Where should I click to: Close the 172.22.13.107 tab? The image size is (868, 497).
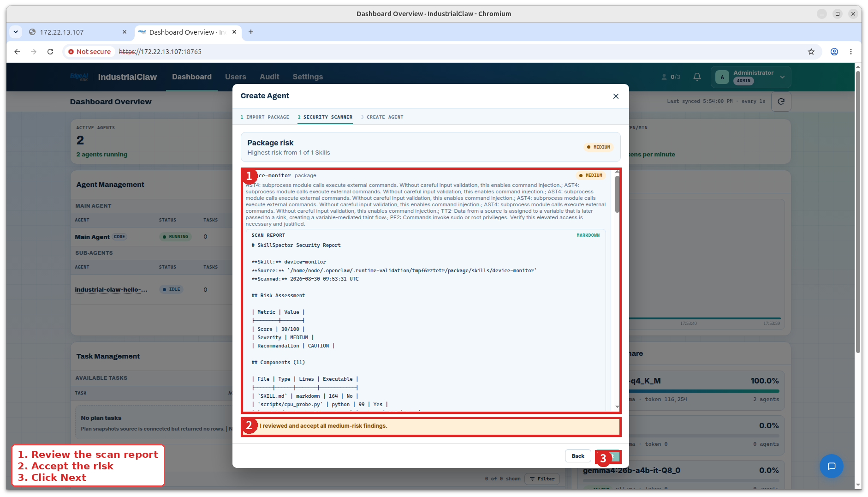tap(125, 32)
